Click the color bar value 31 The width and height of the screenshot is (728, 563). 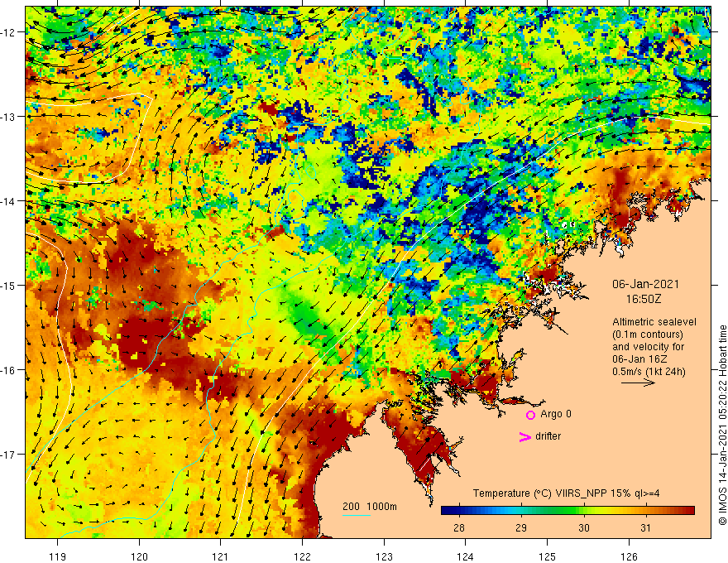(645, 527)
